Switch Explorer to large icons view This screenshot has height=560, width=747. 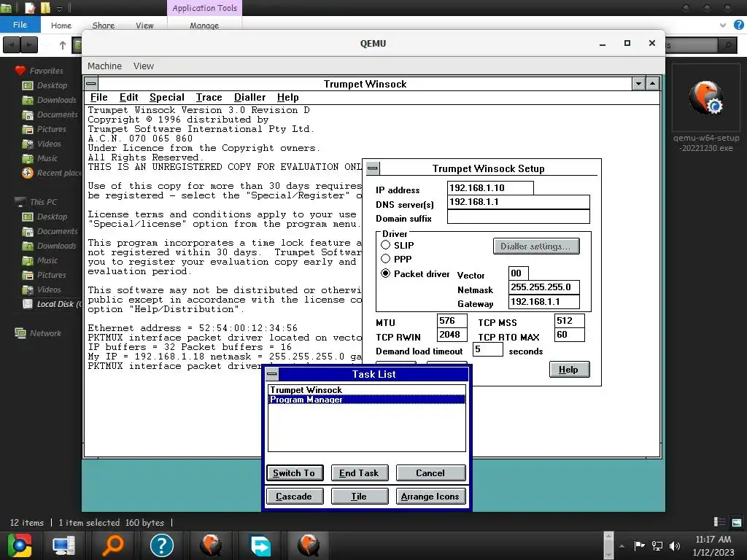tap(737, 522)
